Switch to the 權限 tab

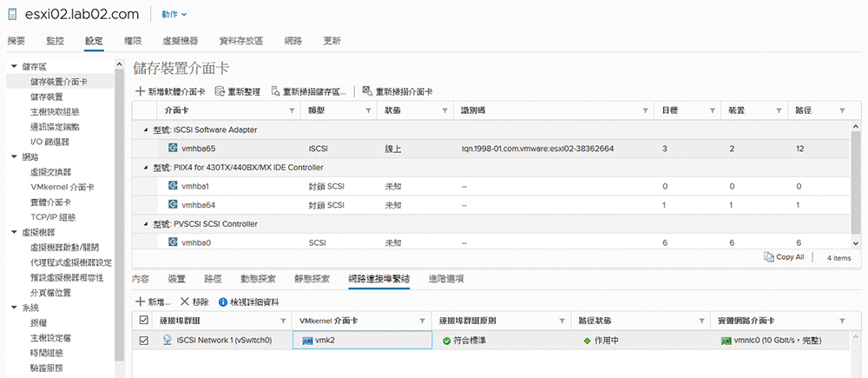(133, 41)
